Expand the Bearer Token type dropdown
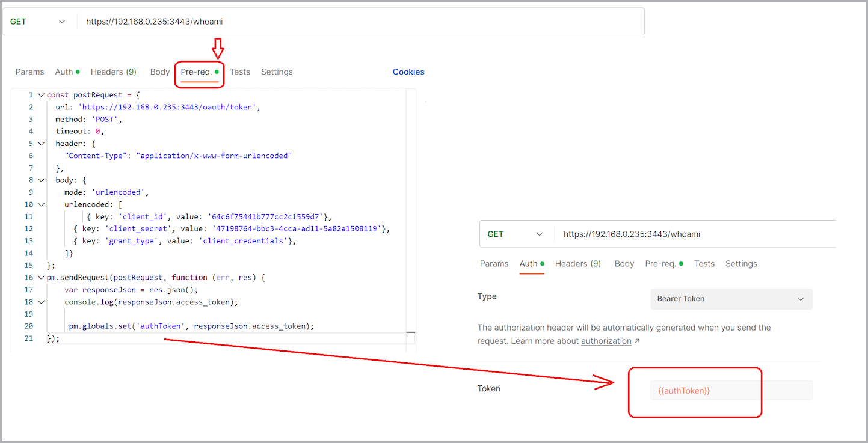868x443 pixels. tap(731, 299)
